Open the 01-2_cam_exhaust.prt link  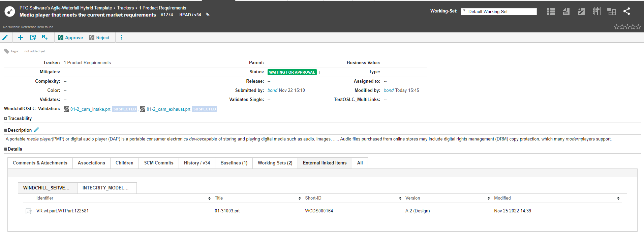(168, 109)
